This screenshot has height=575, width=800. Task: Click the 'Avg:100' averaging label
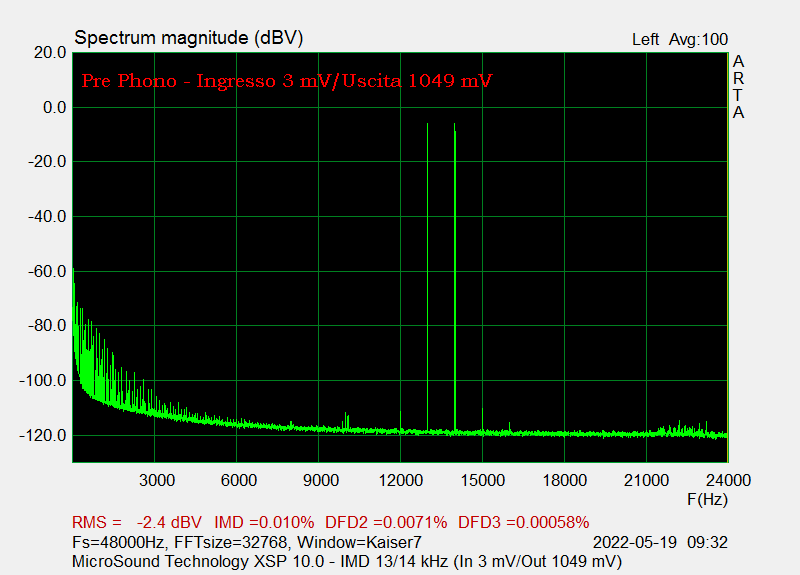[698, 39]
